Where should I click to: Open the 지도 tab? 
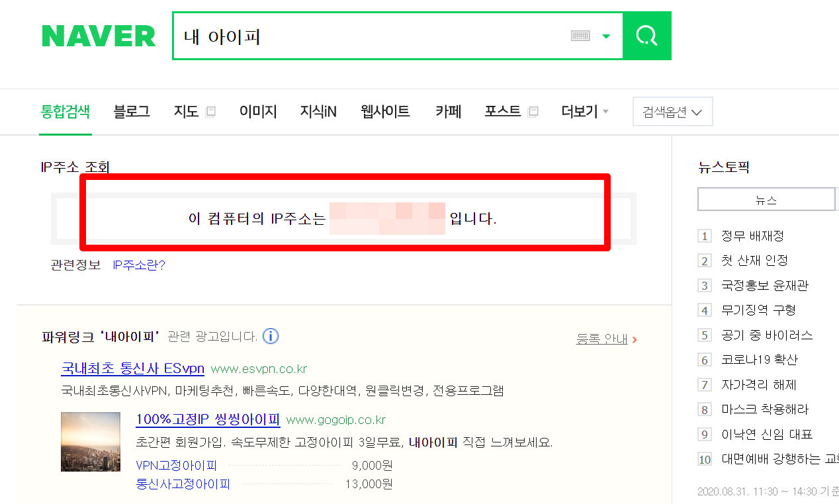187,112
